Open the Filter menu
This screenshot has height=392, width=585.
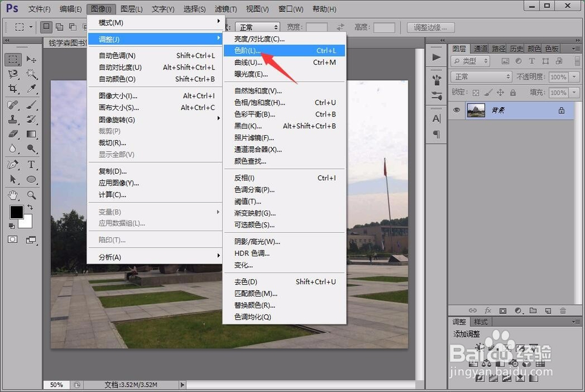(226, 9)
